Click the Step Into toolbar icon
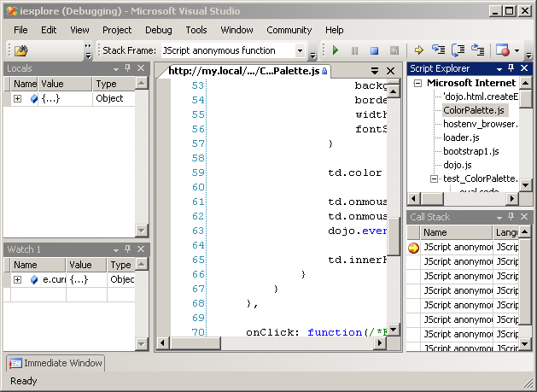537x392 pixels. 438,50
